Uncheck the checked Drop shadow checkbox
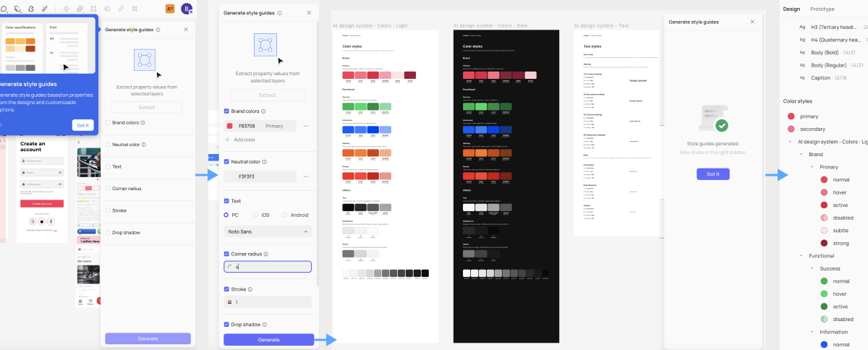 click(226, 325)
